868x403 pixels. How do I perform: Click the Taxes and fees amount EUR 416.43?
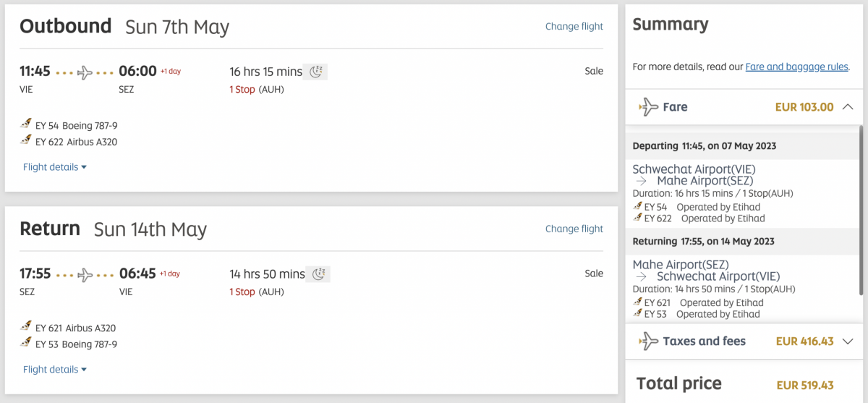coord(804,342)
